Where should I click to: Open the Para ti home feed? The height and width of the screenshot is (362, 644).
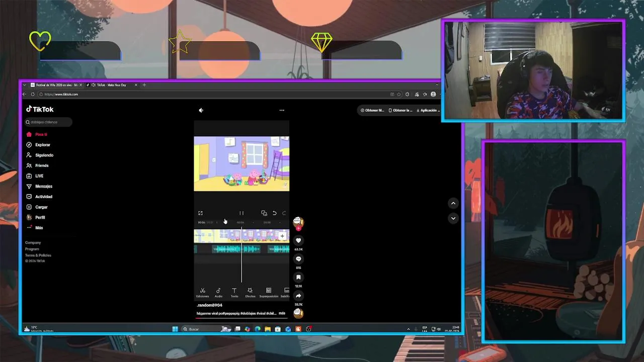click(36, 134)
